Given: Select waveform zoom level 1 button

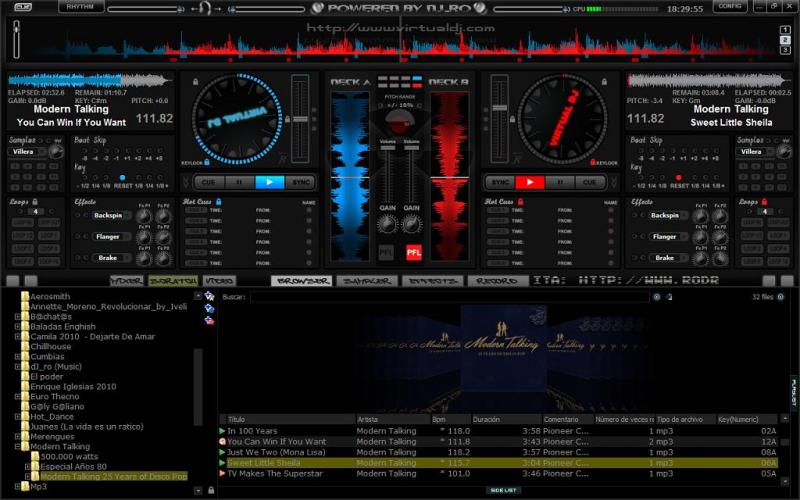Looking at the screenshot, I should (785, 30).
